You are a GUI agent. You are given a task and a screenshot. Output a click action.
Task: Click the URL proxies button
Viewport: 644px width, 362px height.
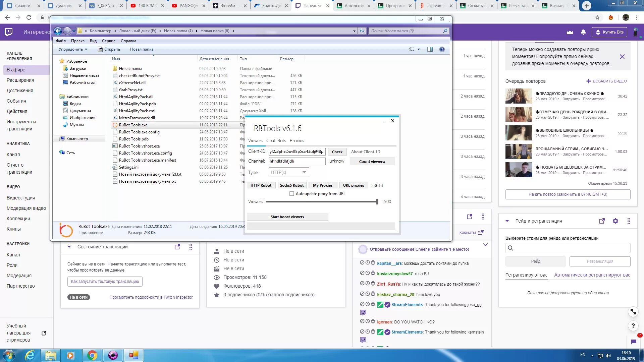[x=353, y=185]
